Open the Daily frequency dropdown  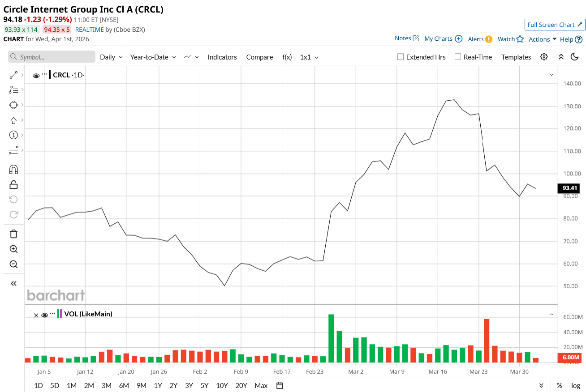tap(111, 57)
